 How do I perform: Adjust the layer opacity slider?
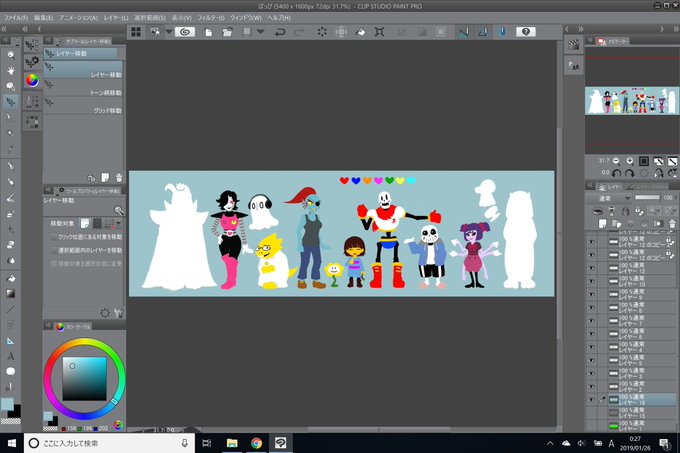647,198
